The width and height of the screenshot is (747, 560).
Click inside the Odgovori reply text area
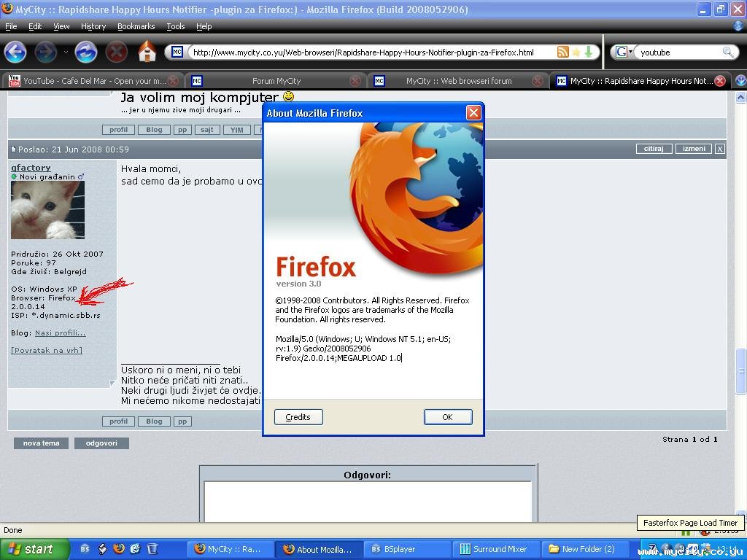[x=368, y=502]
